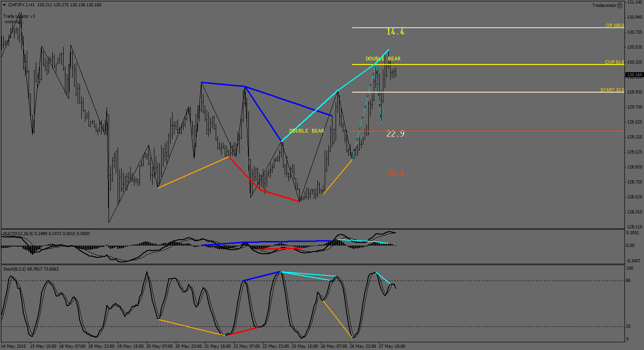Select the COP 61.8 yellow level label
This screenshot has height=350, width=644.
[614, 62]
